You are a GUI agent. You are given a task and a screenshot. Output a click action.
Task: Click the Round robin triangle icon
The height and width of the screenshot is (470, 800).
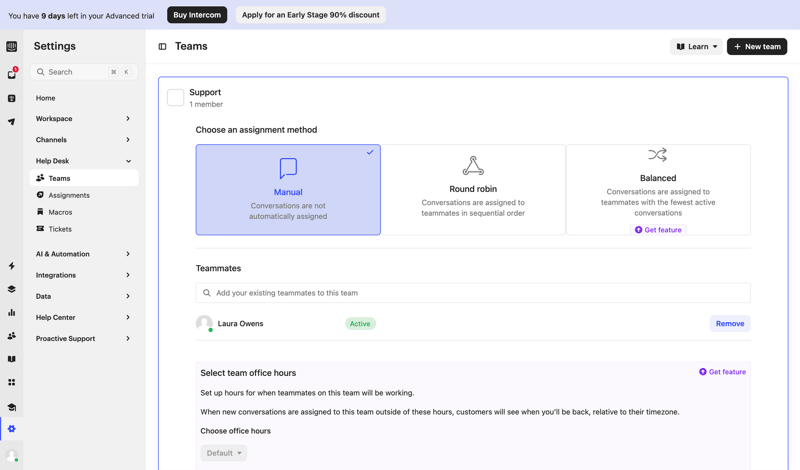coord(473,165)
